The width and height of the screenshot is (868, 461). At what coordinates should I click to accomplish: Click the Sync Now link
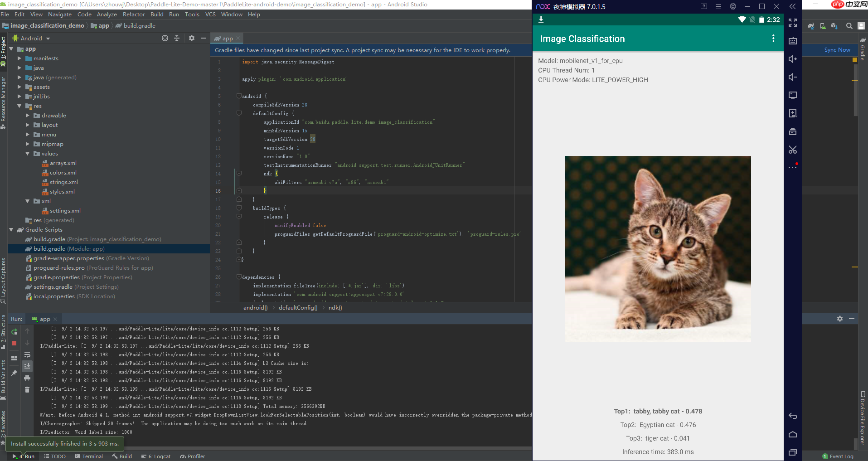(x=837, y=50)
